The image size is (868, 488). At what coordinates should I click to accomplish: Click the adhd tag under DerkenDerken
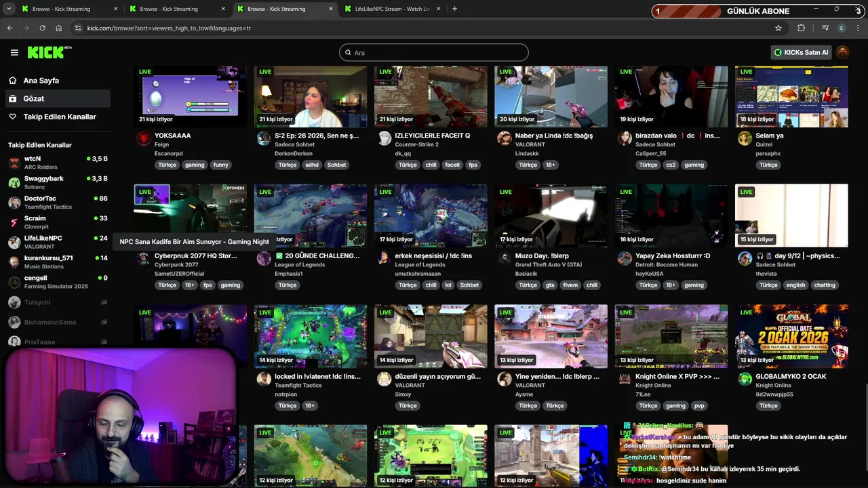(x=312, y=165)
